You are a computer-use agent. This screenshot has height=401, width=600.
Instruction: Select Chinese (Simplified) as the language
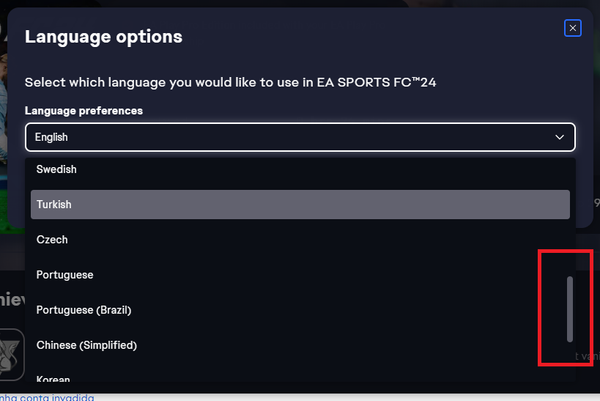[300, 345]
